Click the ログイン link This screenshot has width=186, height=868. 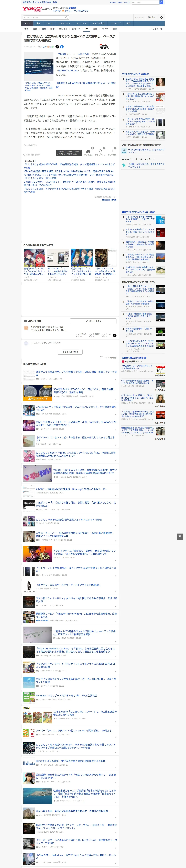click(x=57, y=11)
